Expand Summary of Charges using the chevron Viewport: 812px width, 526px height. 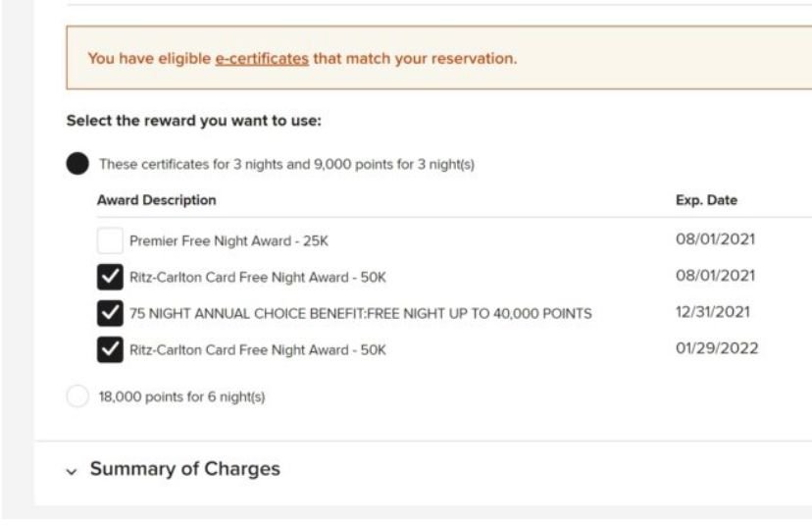point(71,470)
